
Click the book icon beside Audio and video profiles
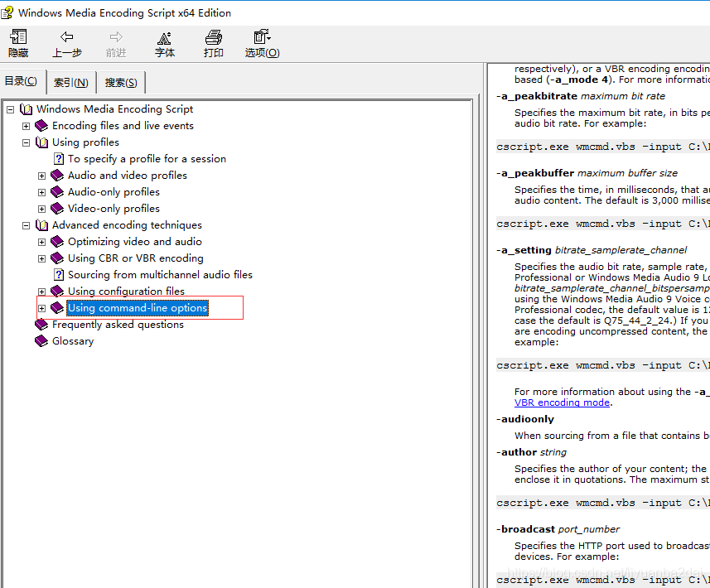pyautogui.click(x=57, y=176)
